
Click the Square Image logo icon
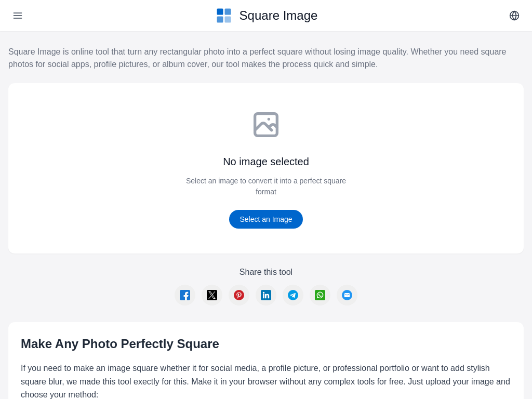coord(224,16)
